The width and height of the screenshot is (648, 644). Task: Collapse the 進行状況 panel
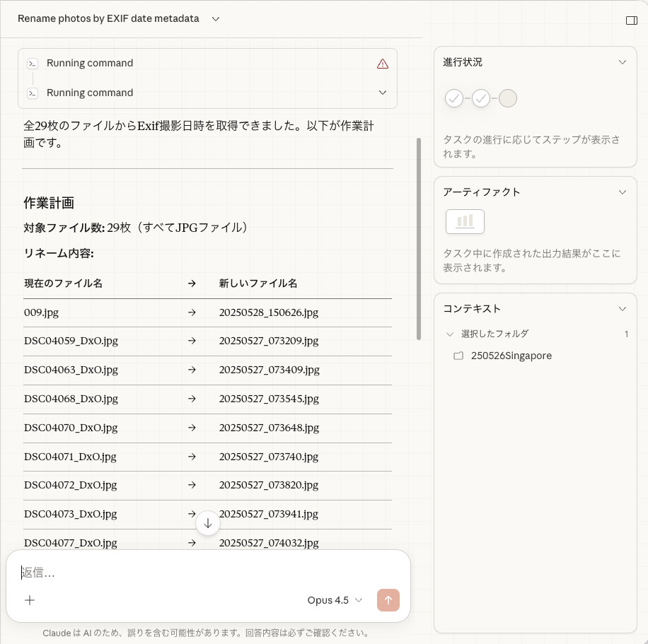[622, 62]
